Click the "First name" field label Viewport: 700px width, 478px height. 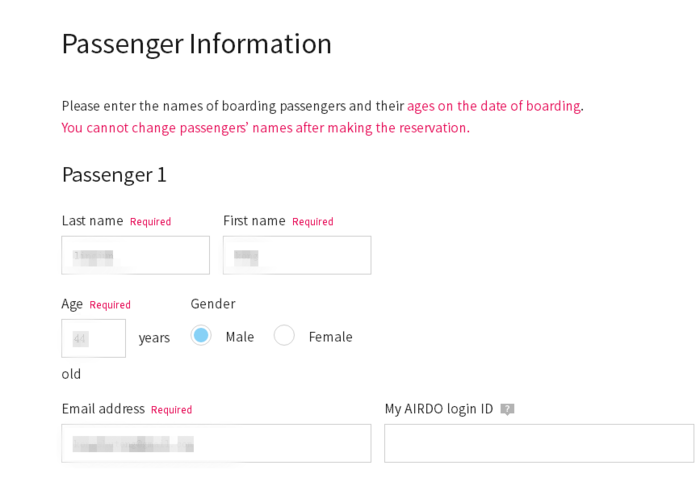tap(254, 221)
